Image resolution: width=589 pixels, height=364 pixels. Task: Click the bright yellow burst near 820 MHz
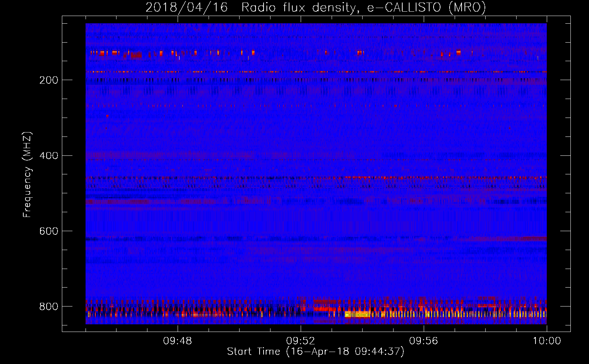point(357,314)
